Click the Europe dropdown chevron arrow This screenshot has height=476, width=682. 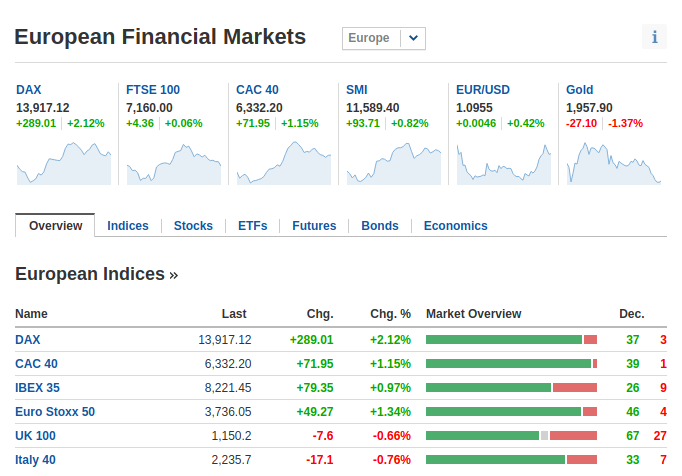(x=413, y=38)
